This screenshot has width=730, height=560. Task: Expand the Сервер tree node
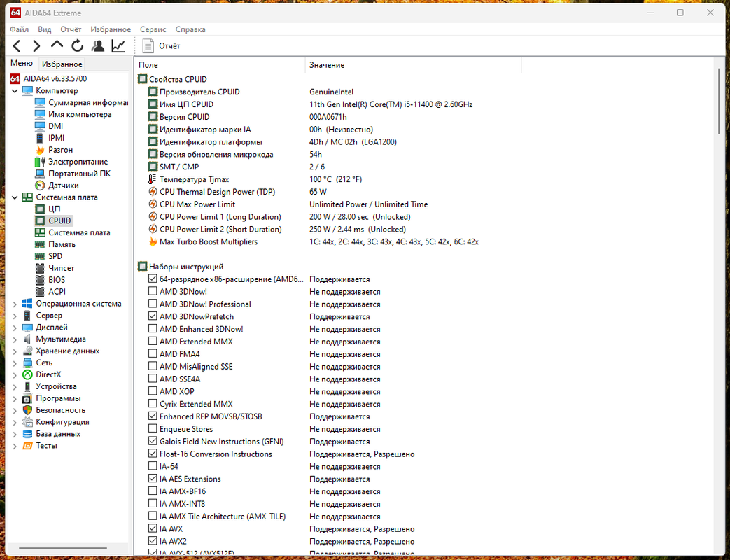coord(15,316)
